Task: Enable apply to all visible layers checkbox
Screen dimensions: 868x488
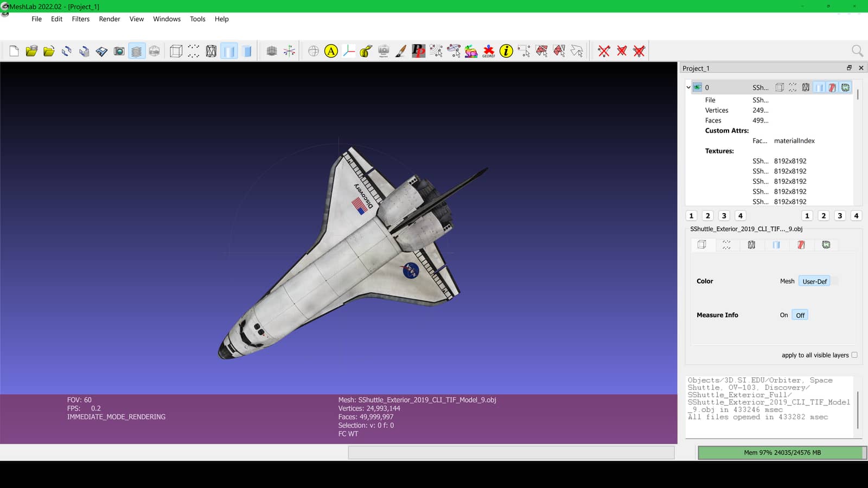Action: 854,355
